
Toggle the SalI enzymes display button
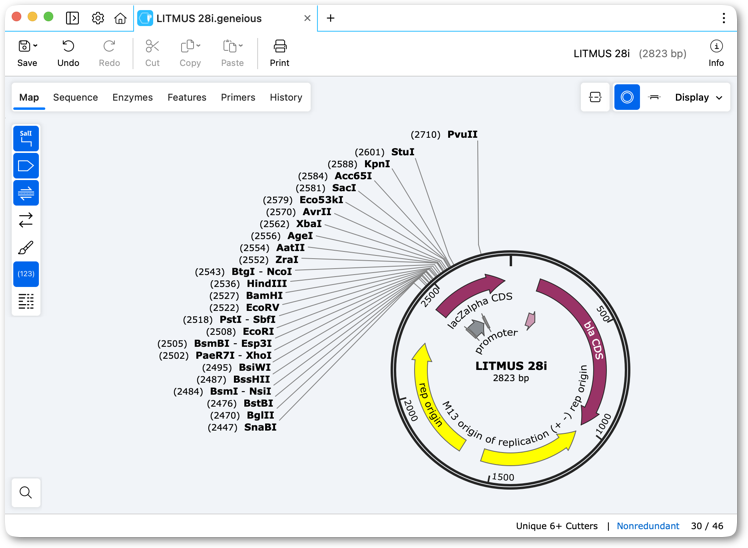(26, 138)
